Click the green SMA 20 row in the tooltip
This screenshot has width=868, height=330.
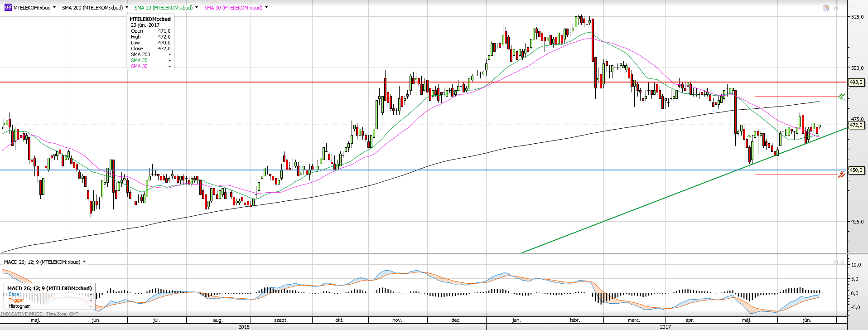pos(151,60)
